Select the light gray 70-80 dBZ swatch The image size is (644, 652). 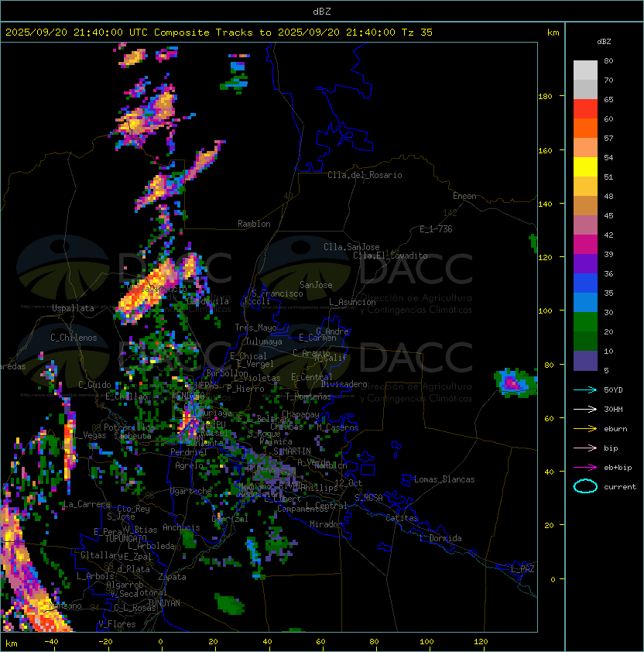pyautogui.click(x=585, y=70)
